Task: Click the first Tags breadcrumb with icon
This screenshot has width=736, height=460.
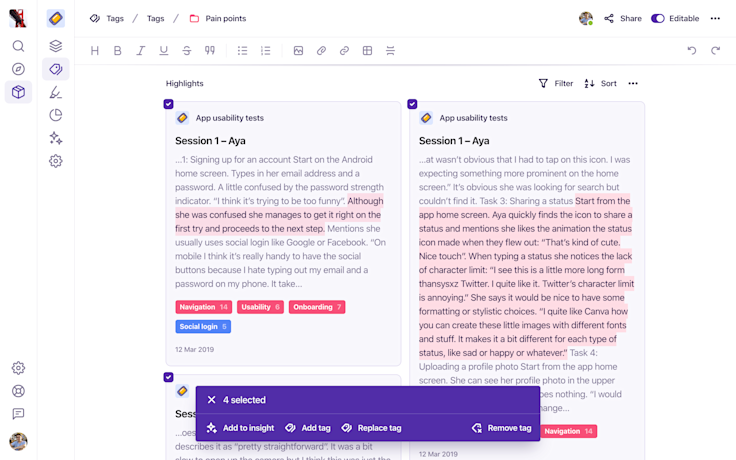Action: tap(107, 18)
